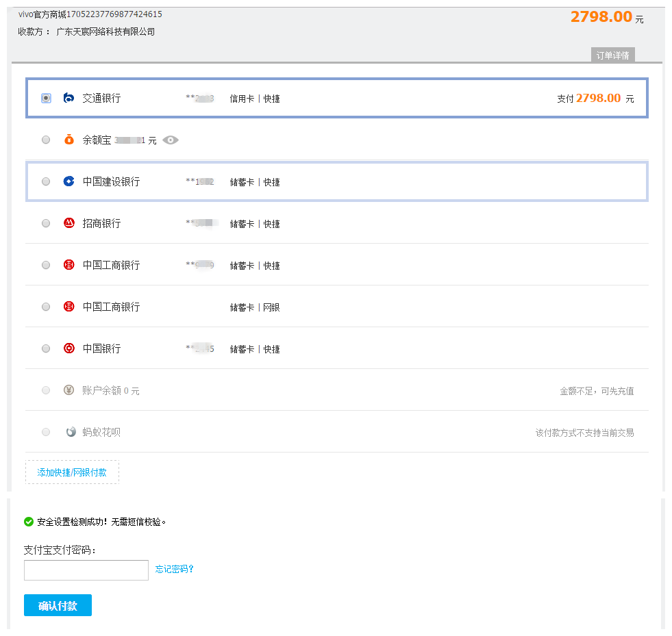This screenshot has height=636, width=672.
Task: Click the orange 余额宝 money bag icon
Action: coord(69,140)
